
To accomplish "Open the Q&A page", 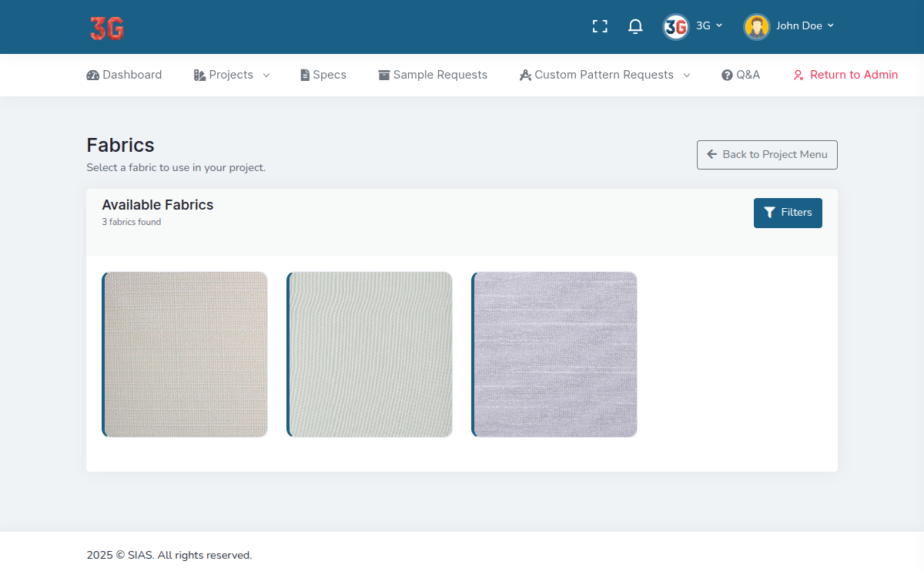I will 741,75.
